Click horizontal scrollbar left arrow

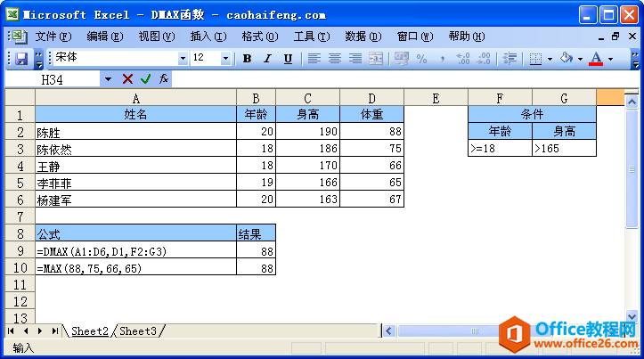coord(389,331)
